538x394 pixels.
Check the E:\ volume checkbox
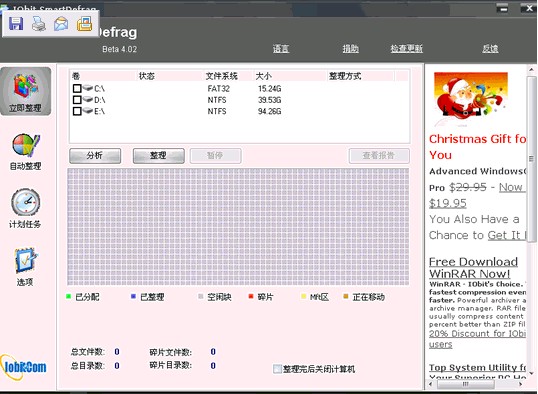[x=77, y=111]
